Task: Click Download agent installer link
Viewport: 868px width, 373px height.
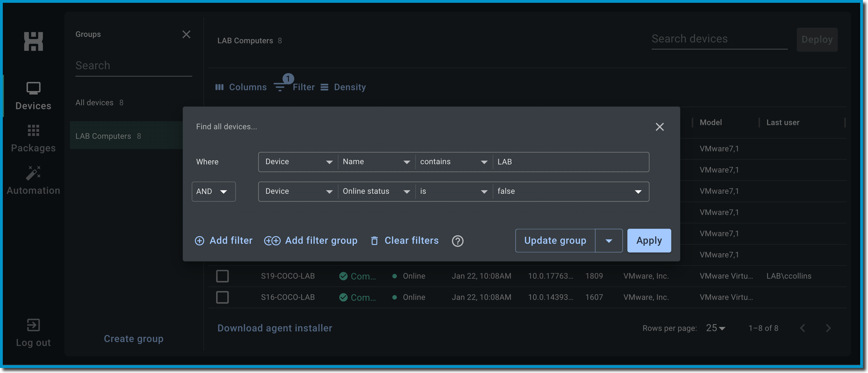Action: pos(275,328)
